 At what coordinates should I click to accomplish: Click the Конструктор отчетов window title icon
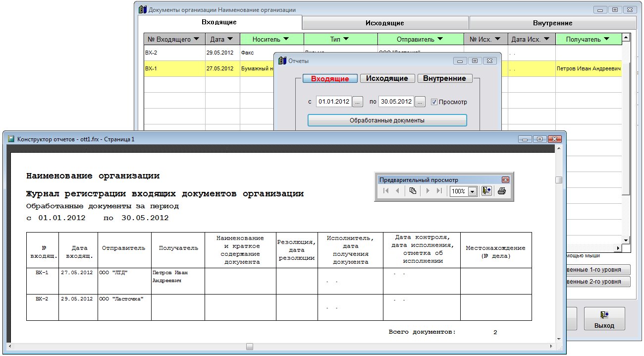click(x=11, y=139)
